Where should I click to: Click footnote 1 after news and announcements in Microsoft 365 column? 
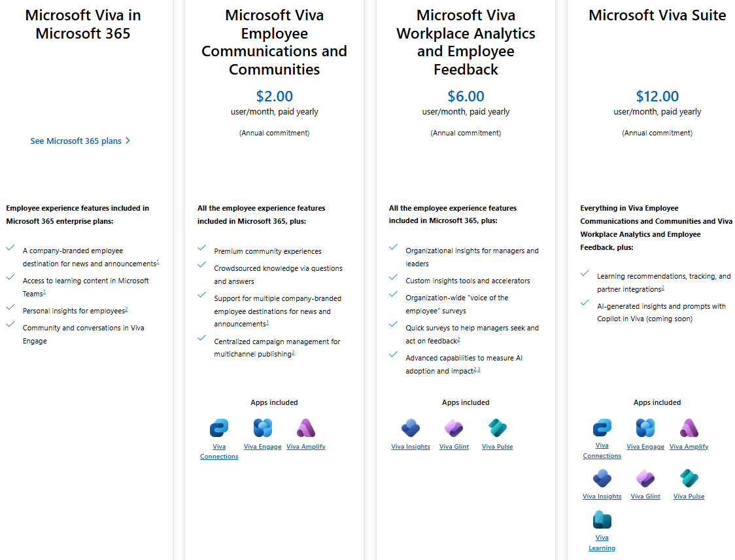(158, 262)
